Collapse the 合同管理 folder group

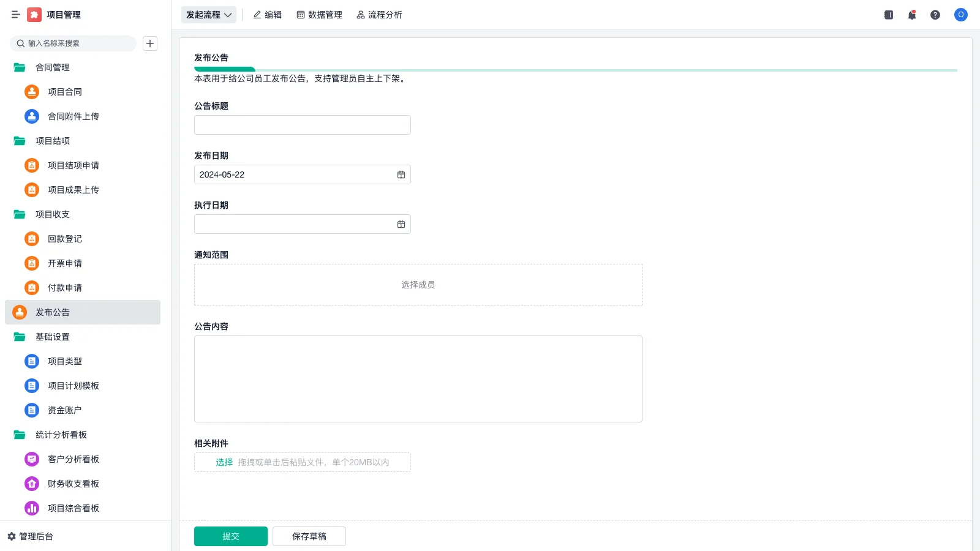tap(19, 67)
